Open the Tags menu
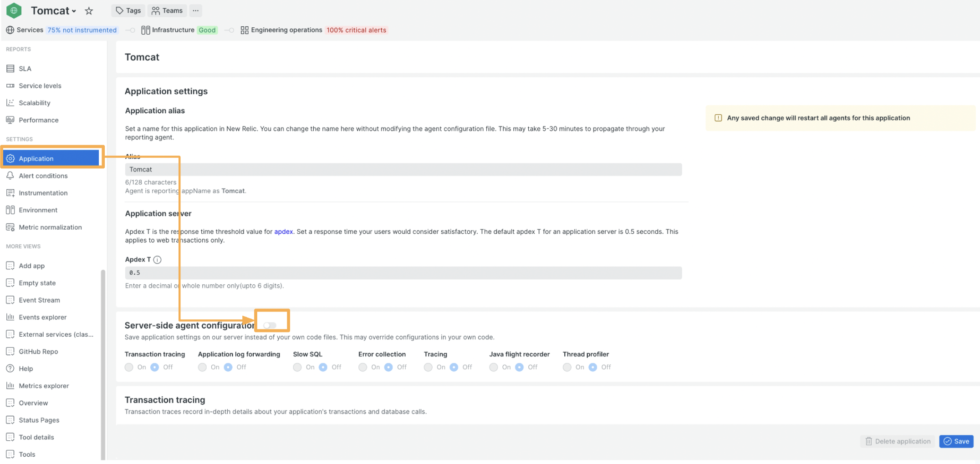Image resolution: width=980 pixels, height=464 pixels. tap(128, 11)
